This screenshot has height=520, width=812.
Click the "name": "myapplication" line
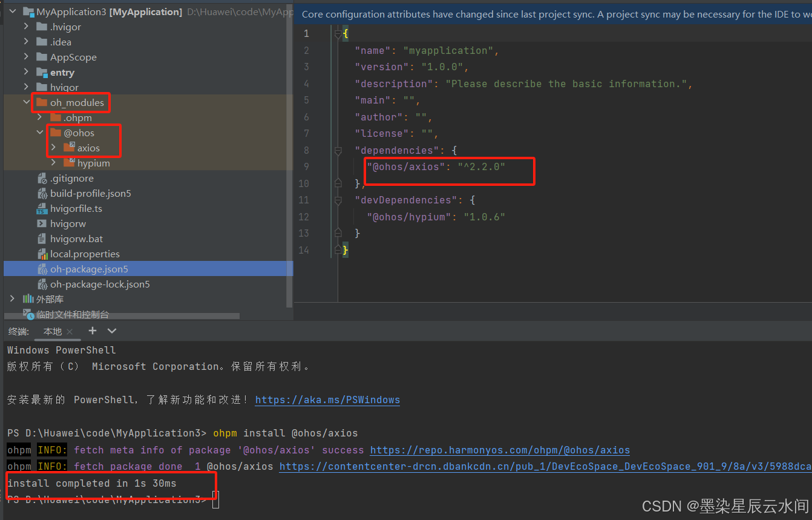point(427,51)
